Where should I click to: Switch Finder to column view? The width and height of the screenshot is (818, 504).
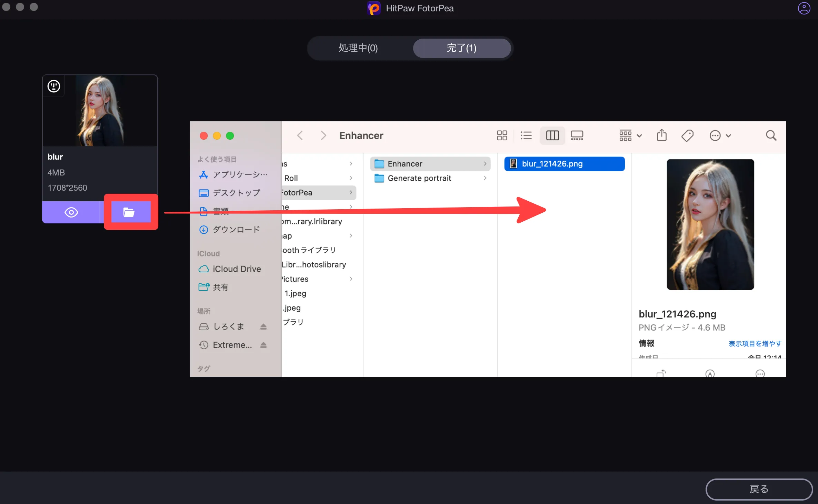(x=552, y=135)
